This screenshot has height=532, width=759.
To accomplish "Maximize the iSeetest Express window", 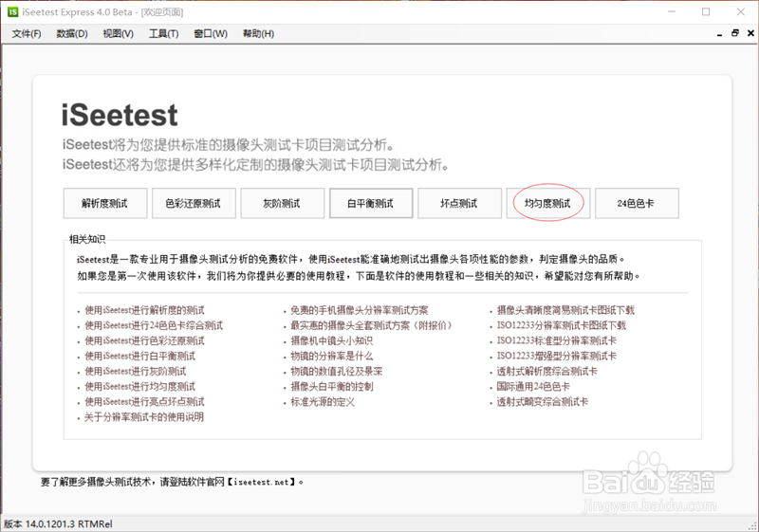I will pos(706,12).
